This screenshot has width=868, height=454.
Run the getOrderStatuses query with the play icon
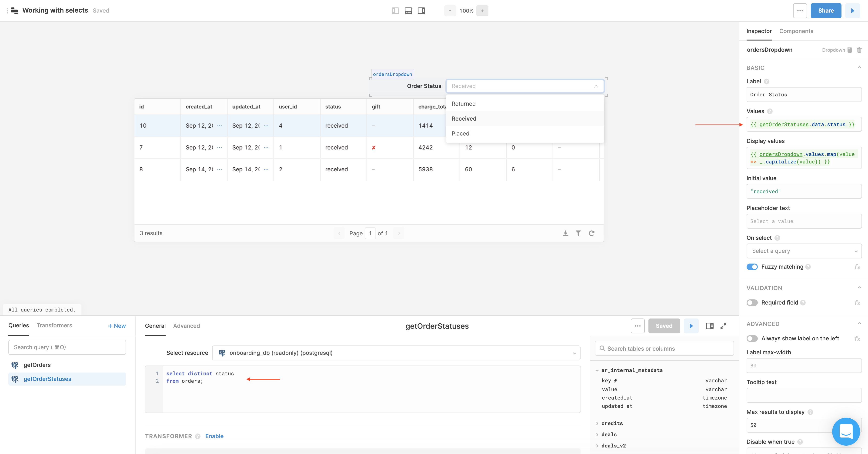[x=691, y=326]
